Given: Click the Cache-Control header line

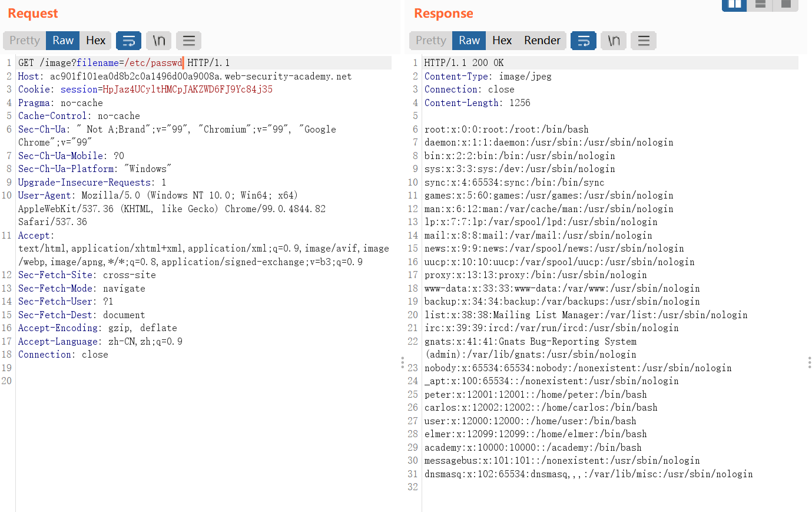Looking at the screenshot, I should (79, 115).
